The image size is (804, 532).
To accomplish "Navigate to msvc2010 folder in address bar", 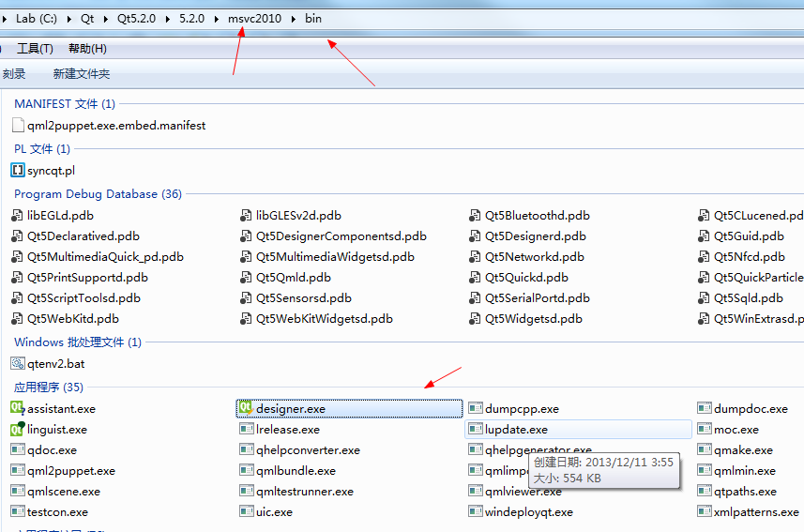I will [x=255, y=19].
